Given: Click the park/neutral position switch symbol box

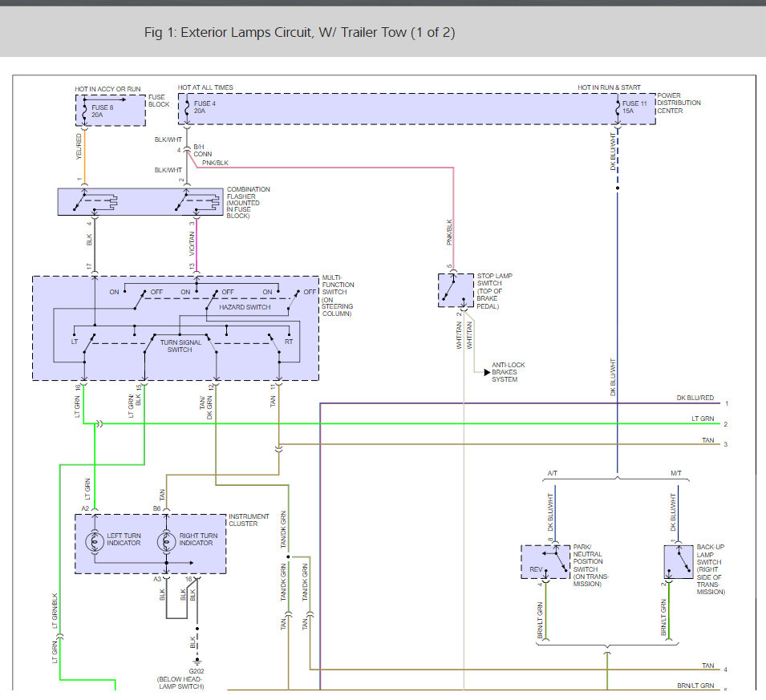Looking at the screenshot, I should [x=545, y=562].
